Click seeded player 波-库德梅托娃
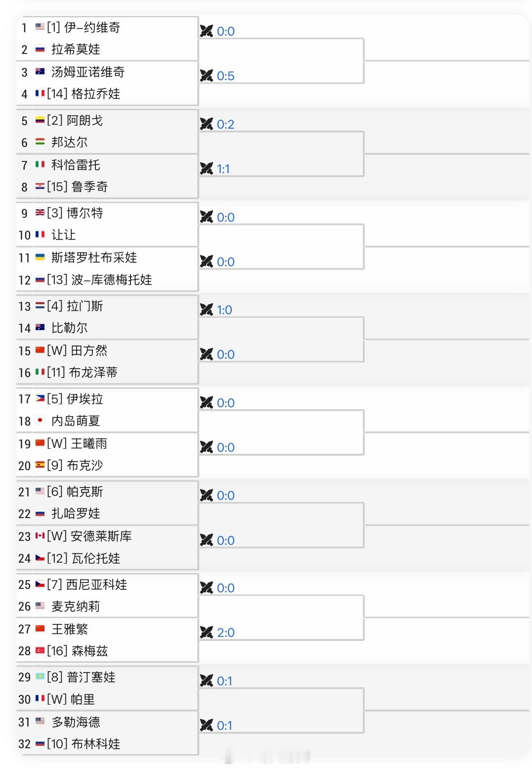Viewport: 532px width, 769px height. pyautogui.click(x=111, y=280)
